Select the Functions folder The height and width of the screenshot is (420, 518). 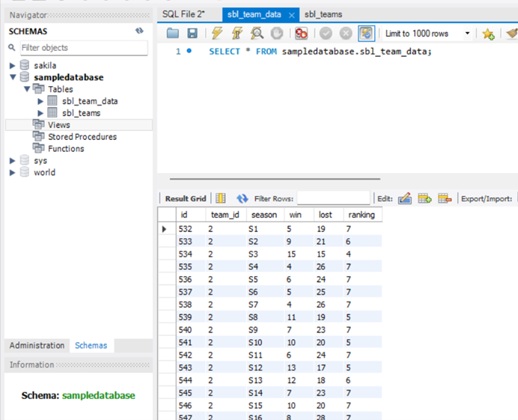tap(66, 149)
